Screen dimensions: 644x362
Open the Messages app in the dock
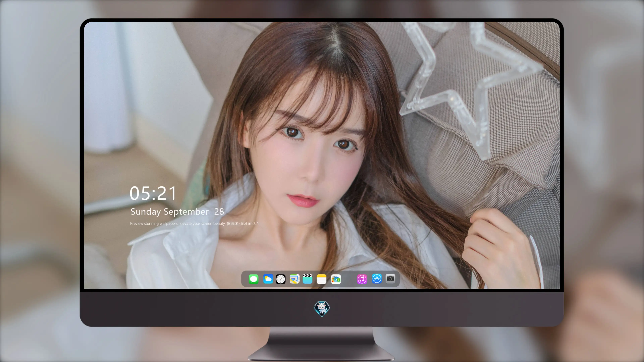coord(254,279)
